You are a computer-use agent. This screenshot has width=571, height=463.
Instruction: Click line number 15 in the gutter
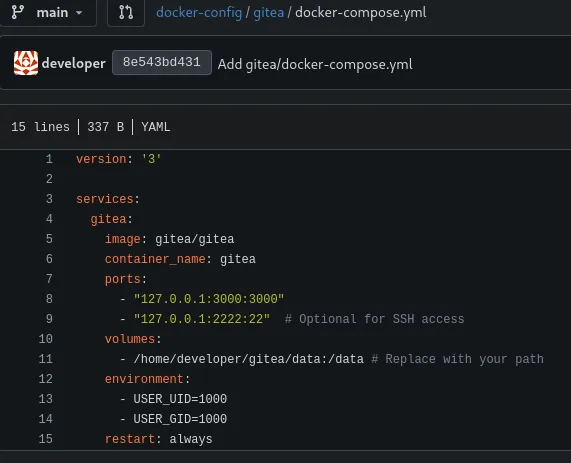point(46,439)
